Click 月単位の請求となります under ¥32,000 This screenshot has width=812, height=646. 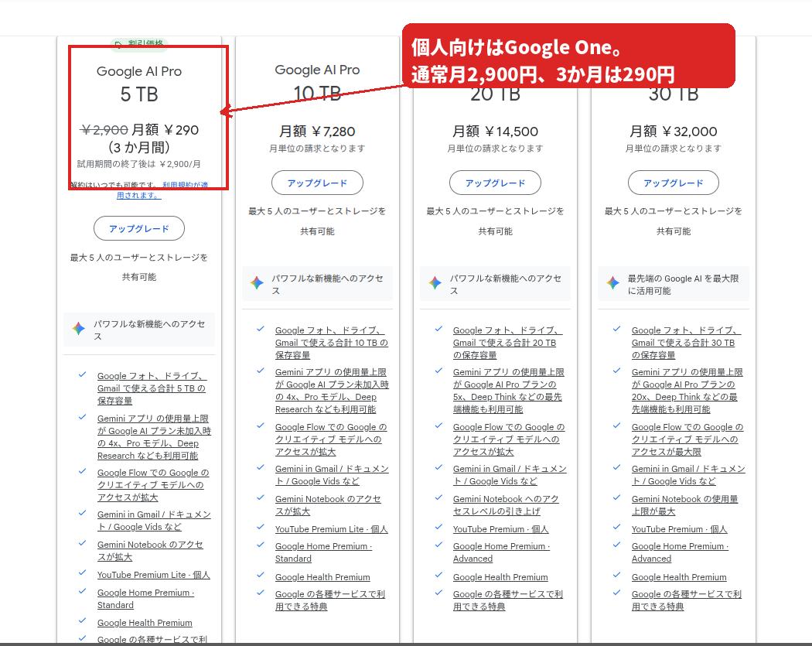click(674, 149)
